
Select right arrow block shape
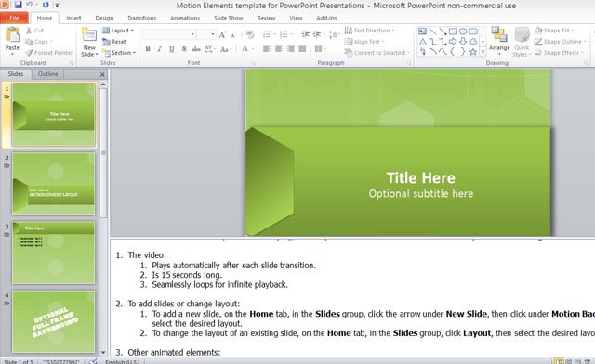coord(453,42)
